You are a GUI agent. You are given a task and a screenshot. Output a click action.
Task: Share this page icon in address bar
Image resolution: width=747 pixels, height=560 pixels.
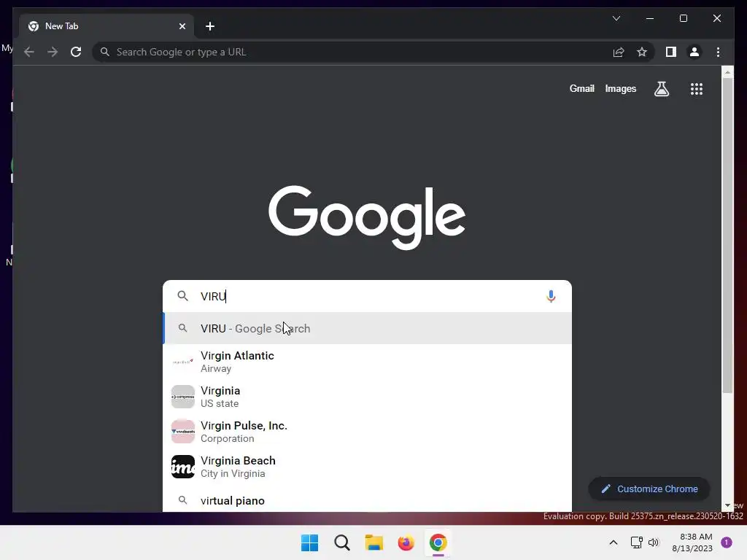pos(619,52)
